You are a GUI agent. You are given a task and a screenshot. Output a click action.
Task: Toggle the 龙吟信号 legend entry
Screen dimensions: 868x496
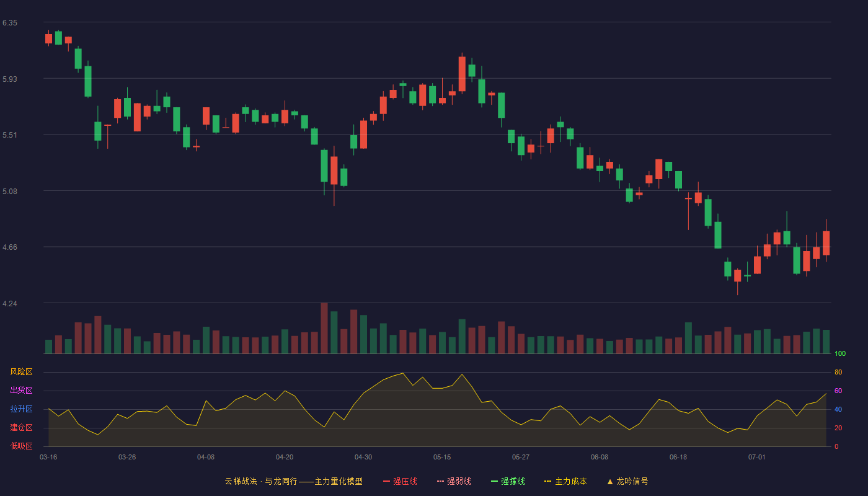[x=627, y=481]
